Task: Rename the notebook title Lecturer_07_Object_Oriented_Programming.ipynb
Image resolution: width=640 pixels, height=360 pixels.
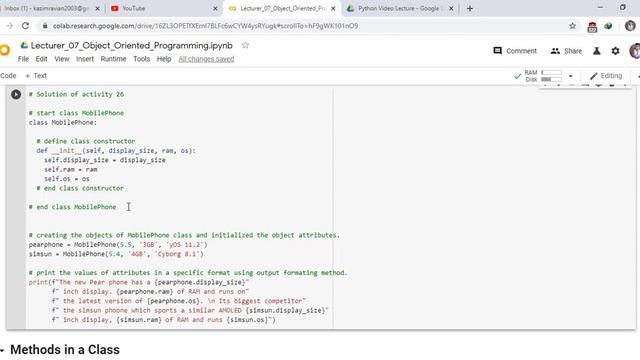Action: [131, 45]
